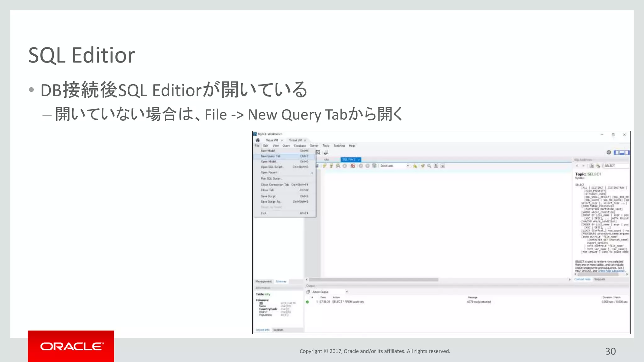Toggle the left sidebar panel visibility button
This screenshot has width=644, height=362.
(617, 152)
